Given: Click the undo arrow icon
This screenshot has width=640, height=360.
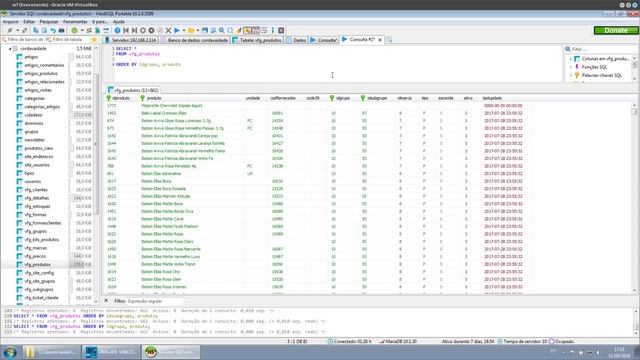Looking at the screenshot, I should coord(53,31).
